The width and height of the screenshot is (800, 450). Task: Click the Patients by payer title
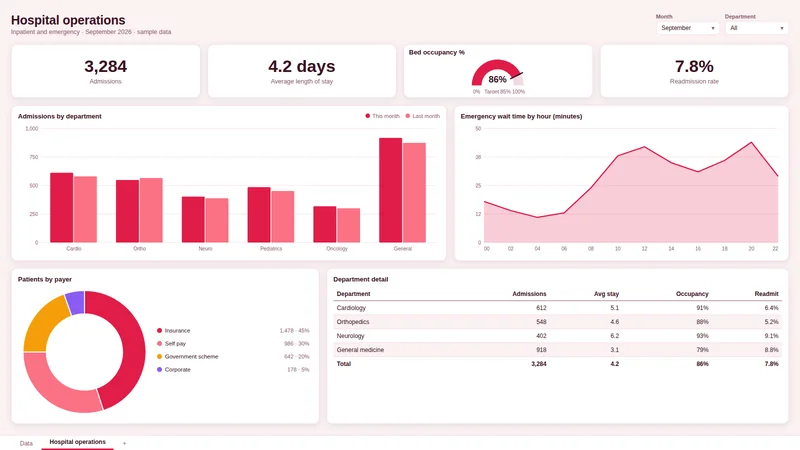point(45,280)
